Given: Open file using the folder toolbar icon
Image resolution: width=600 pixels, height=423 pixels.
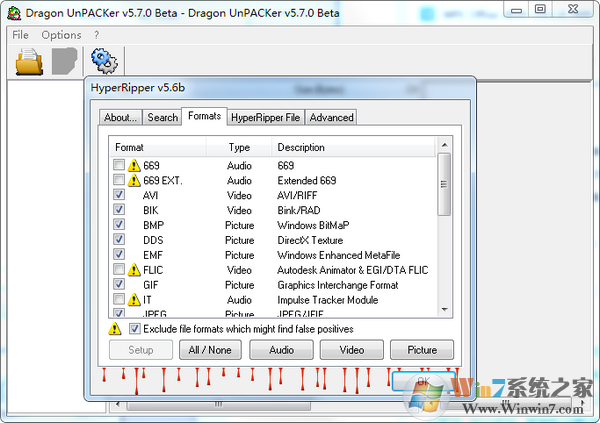Looking at the screenshot, I should click(29, 61).
